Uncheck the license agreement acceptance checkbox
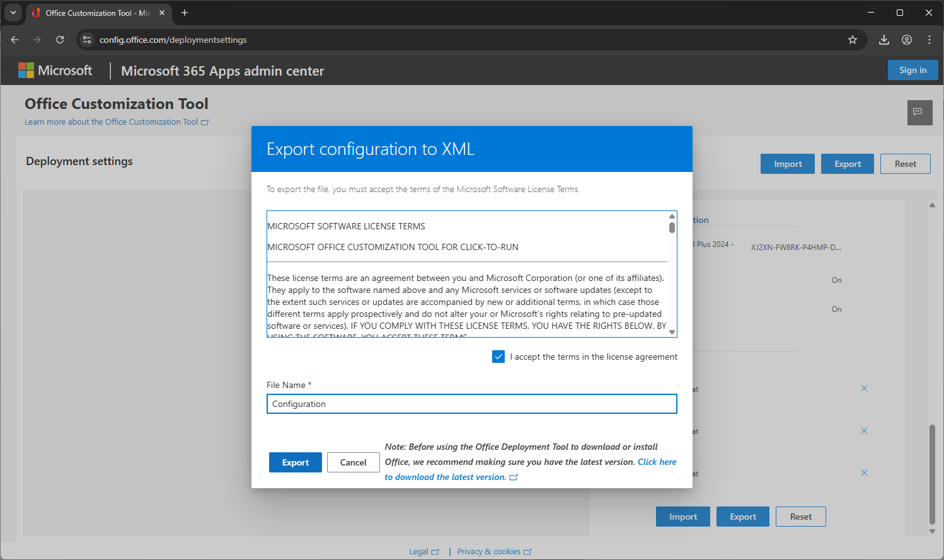The image size is (944, 560). point(498,357)
